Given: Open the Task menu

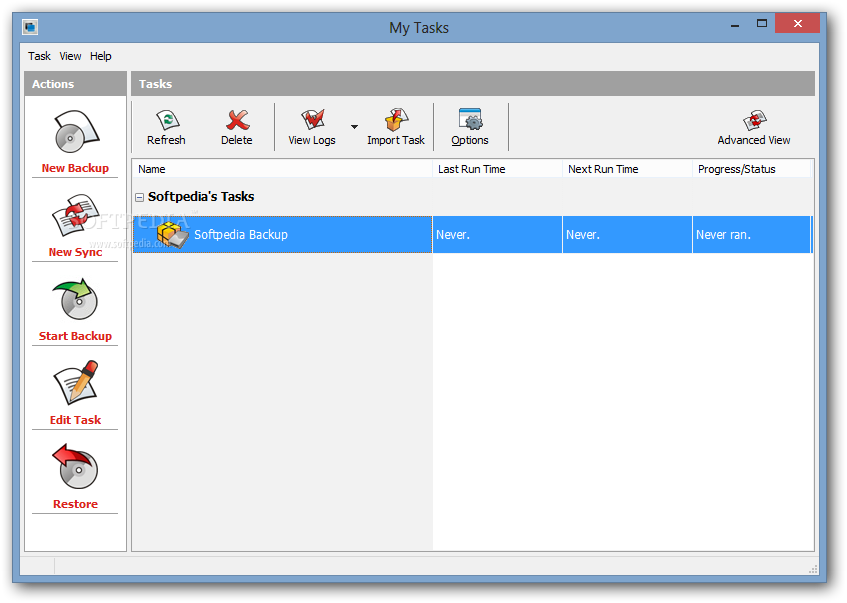Looking at the screenshot, I should point(39,56).
